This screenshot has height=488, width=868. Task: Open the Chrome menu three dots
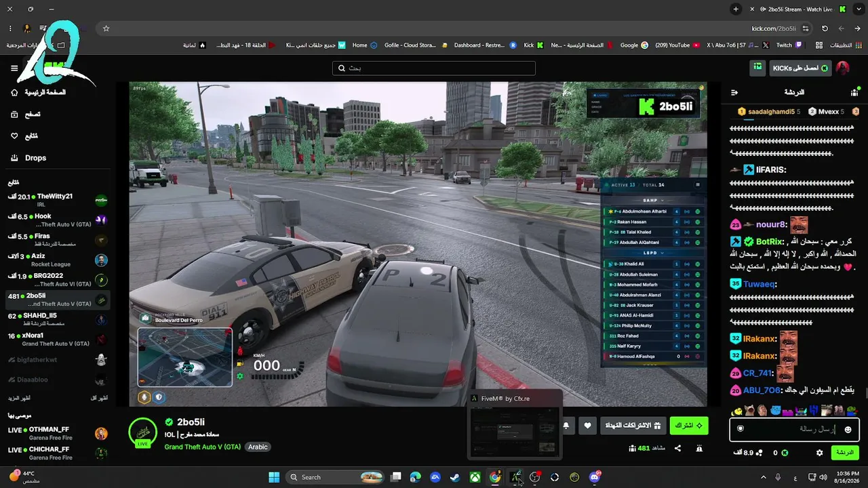click(11, 28)
